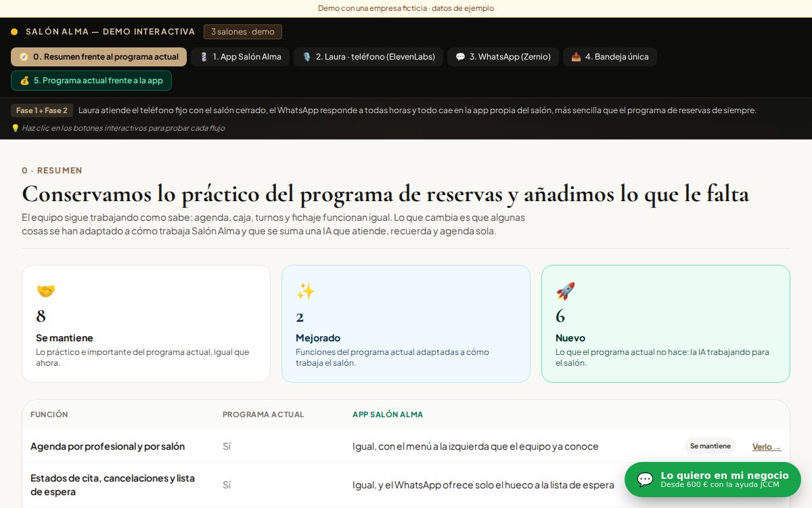The height and width of the screenshot is (508, 812).
Task: Click the chat icon on green floating button
Action: coord(646,480)
